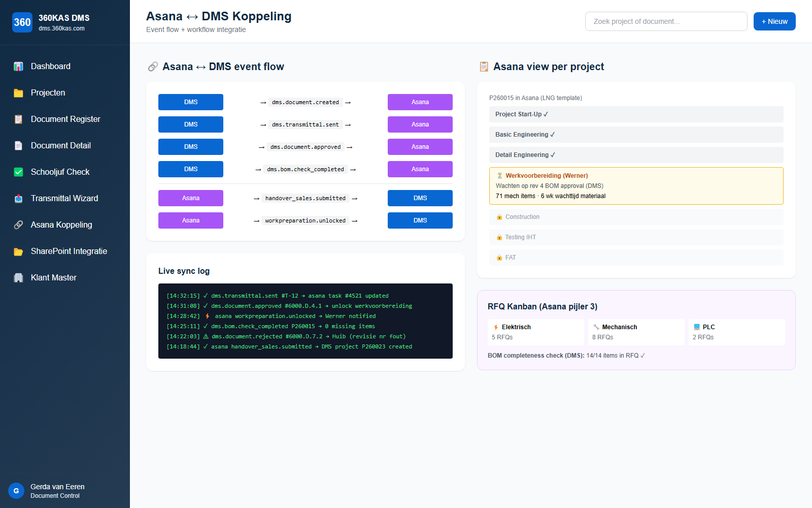Open the Elektrisch 5 RFQs card
This screenshot has height=508, width=812.
(536, 332)
